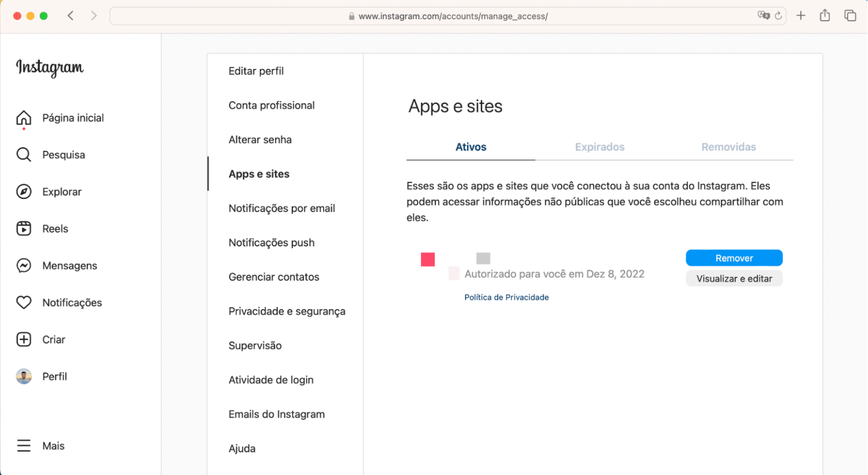Click the Safari translate icon
Viewport: 868px width, 475px height.
[x=763, y=16]
